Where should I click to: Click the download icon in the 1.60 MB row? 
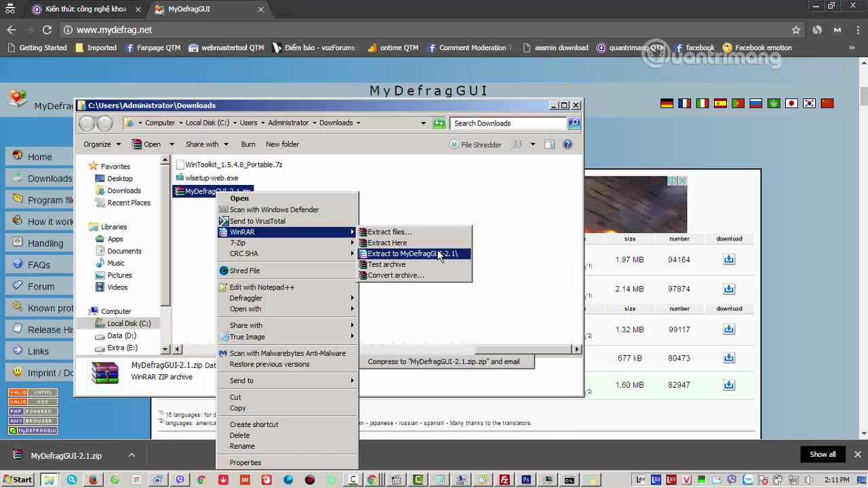pos(729,384)
